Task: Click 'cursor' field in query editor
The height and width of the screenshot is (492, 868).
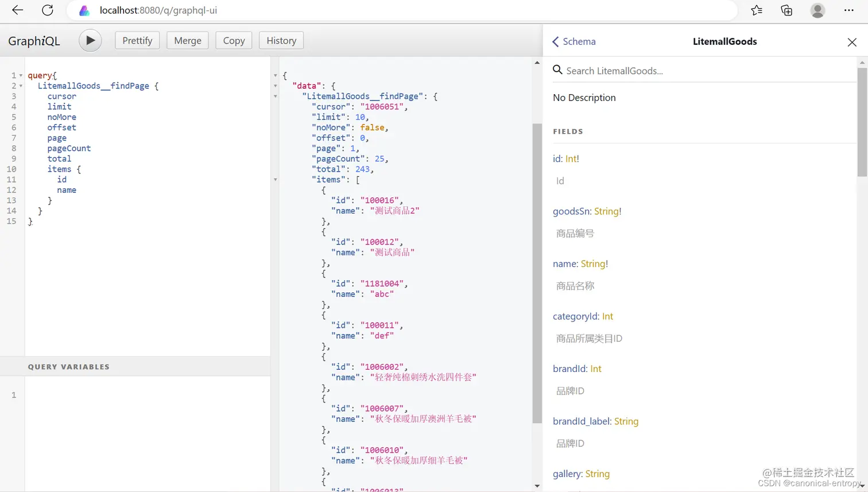Action: tap(61, 96)
